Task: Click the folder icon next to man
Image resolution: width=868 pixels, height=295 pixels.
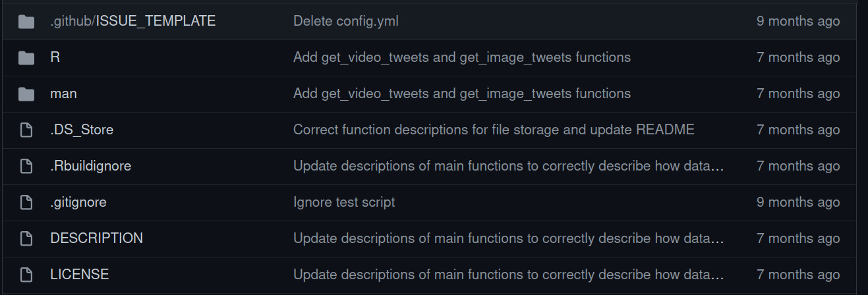Action: pyautogui.click(x=26, y=94)
